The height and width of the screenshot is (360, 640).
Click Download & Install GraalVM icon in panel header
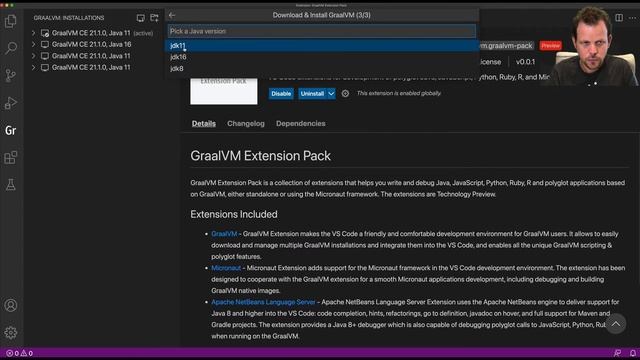pyautogui.click(x=140, y=18)
